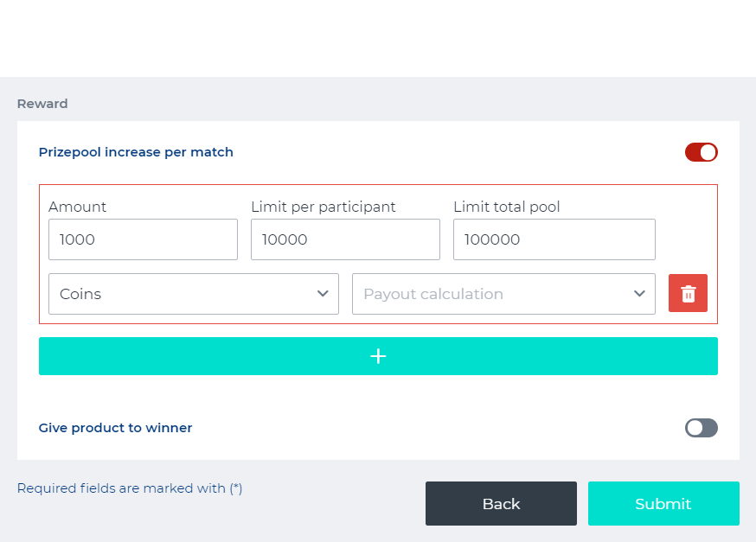Select the Limit total pool input box
The image size is (756, 542).
click(554, 239)
